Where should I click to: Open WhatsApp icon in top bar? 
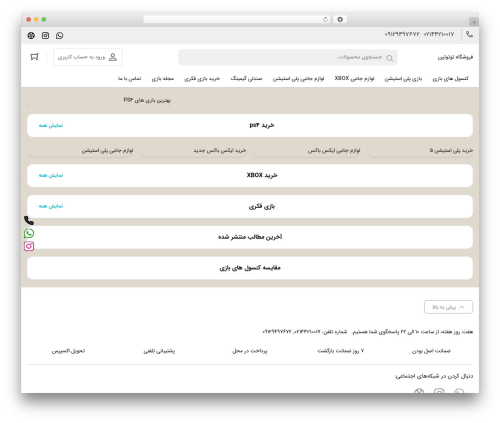(60, 35)
